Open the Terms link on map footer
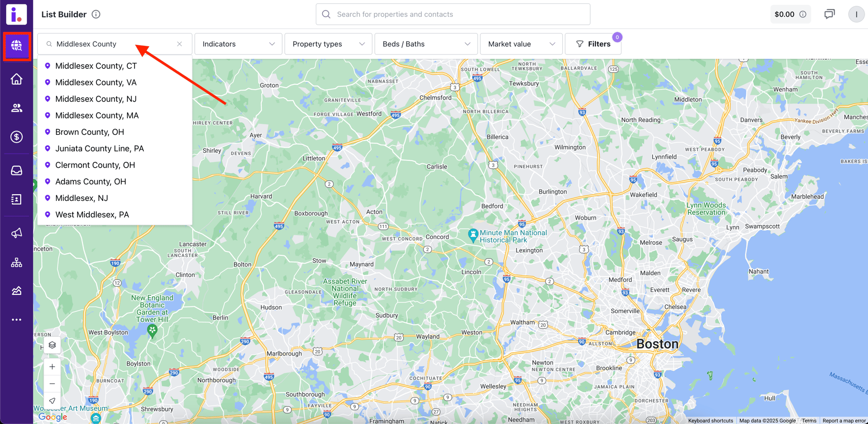The height and width of the screenshot is (424, 868). point(809,421)
